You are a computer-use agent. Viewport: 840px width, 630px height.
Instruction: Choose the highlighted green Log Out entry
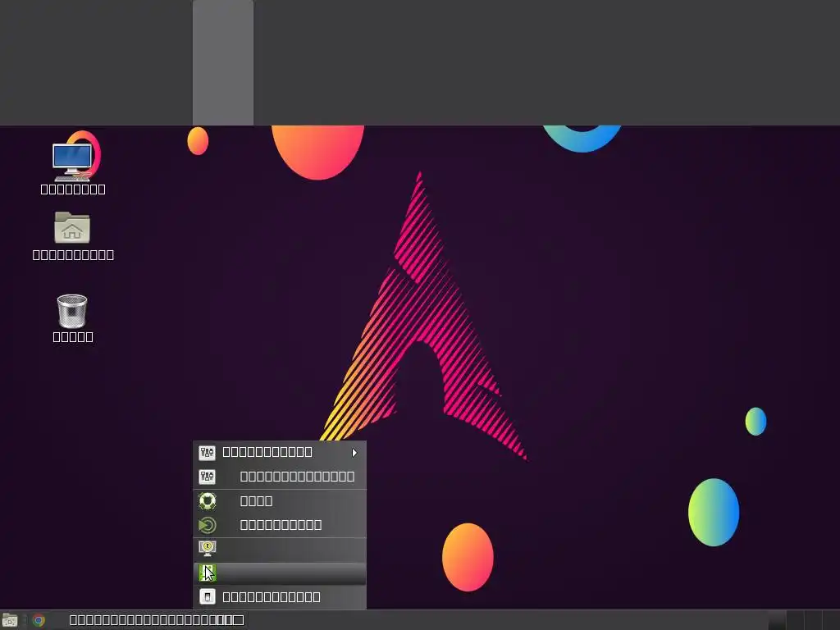[280, 573]
